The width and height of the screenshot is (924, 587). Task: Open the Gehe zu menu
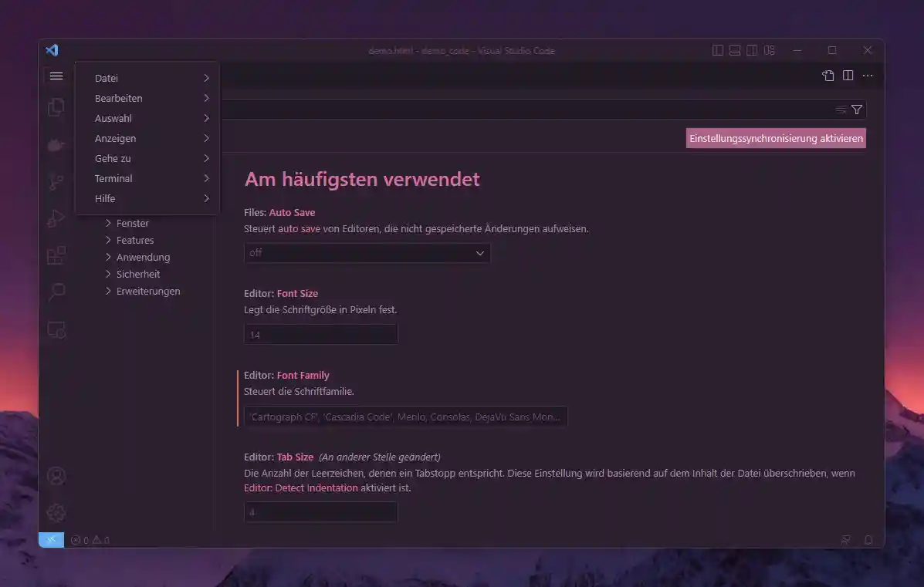(x=147, y=158)
